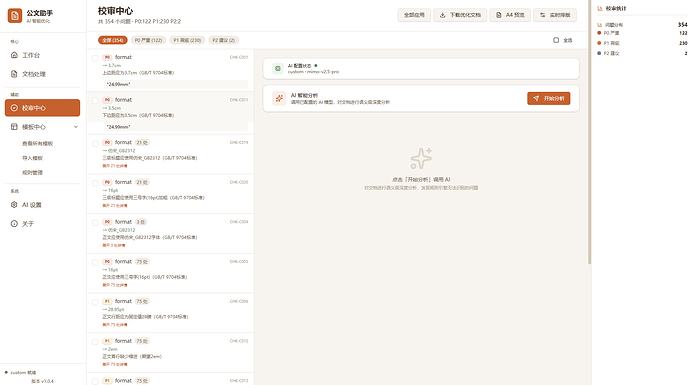Tick the checkbox for issue CHK-C012

[x=95, y=342]
